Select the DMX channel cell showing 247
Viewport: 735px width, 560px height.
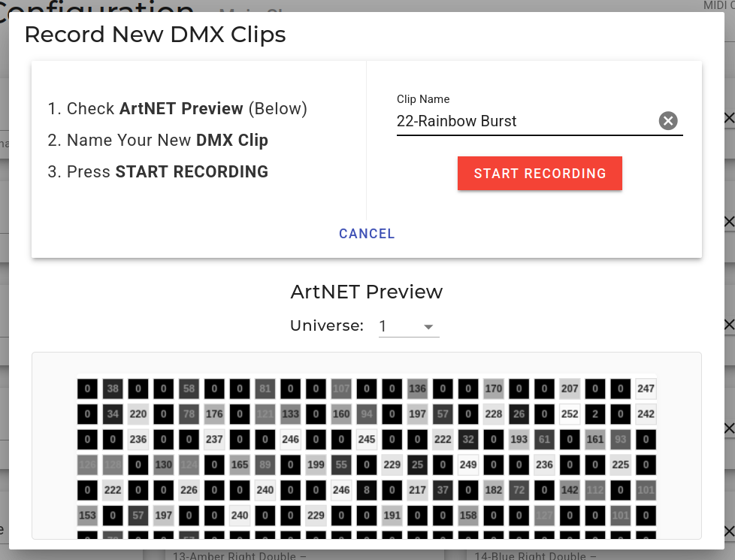click(646, 389)
